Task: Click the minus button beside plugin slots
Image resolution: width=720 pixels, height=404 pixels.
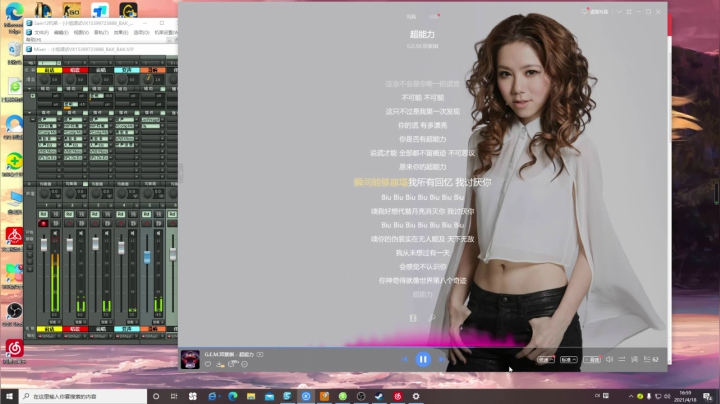Action: click(33, 119)
